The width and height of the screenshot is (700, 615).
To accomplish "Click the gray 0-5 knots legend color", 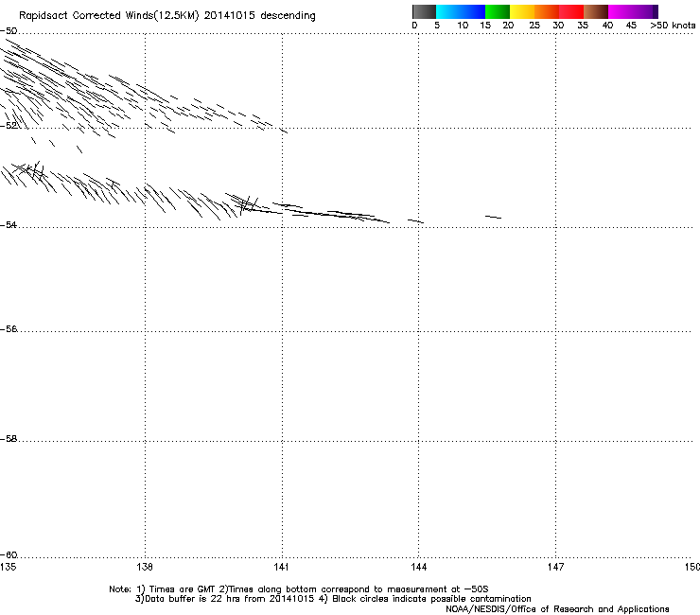I will point(424,11).
